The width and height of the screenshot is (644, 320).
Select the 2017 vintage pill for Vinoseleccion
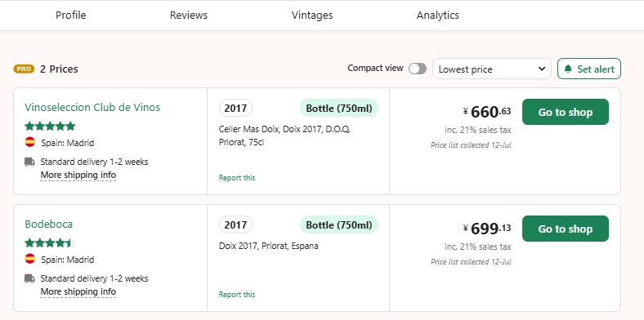[235, 108]
